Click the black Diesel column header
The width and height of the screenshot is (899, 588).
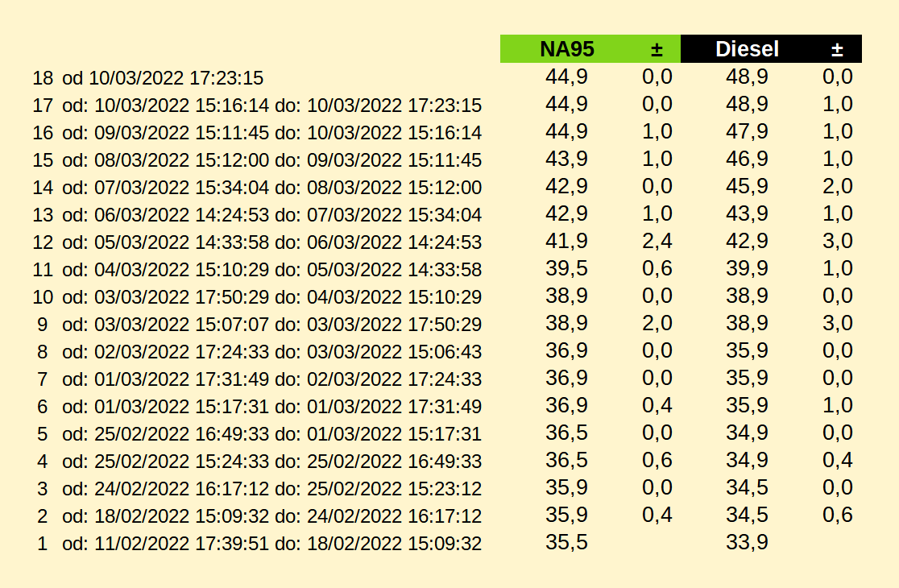pos(747,48)
